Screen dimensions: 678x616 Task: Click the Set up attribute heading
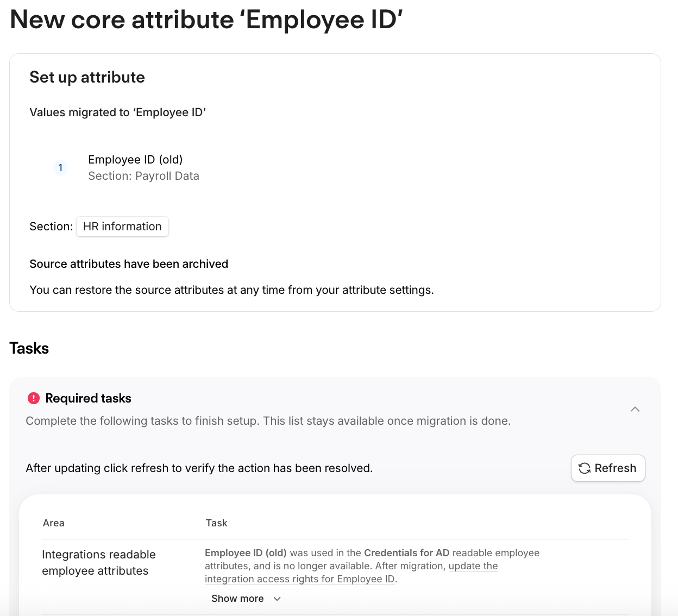[87, 77]
